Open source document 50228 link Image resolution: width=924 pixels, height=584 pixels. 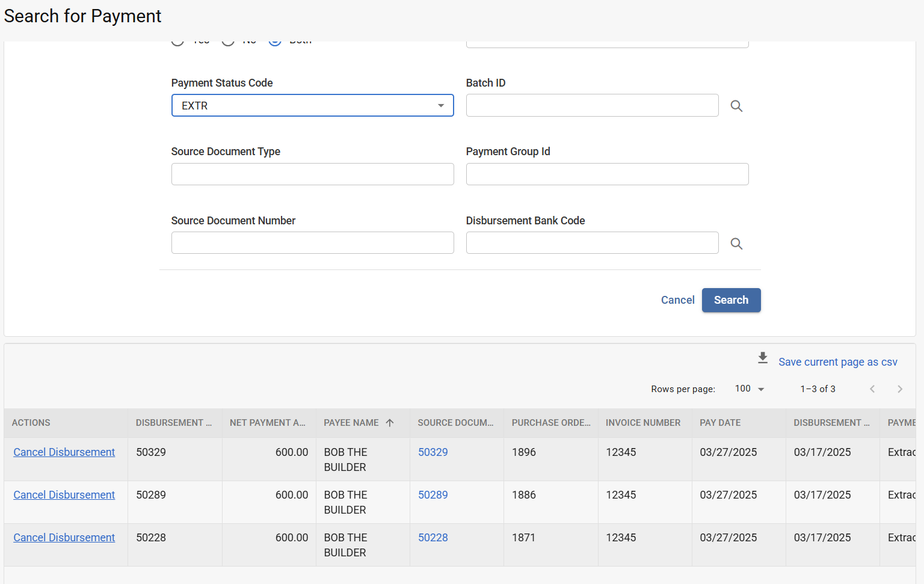tap(433, 538)
